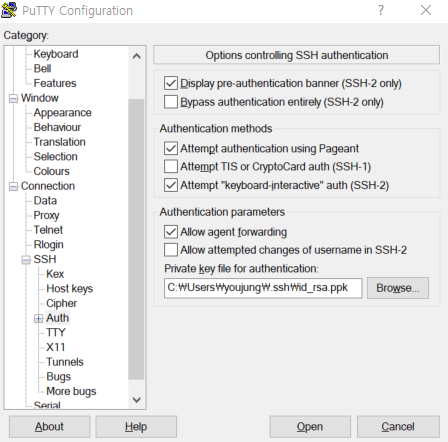This screenshot has width=448, height=442.
Task: Click the PuTTY icon in title bar
Action: tap(9, 10)
